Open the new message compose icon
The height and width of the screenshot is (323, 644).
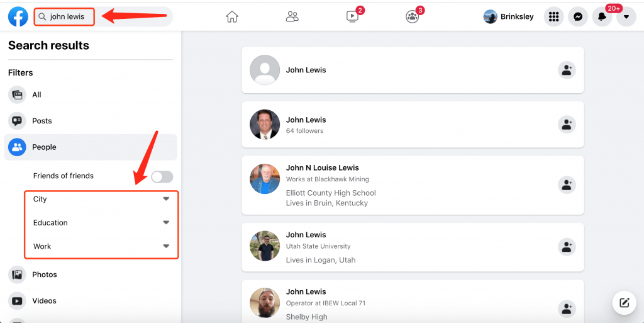[625, 303]
